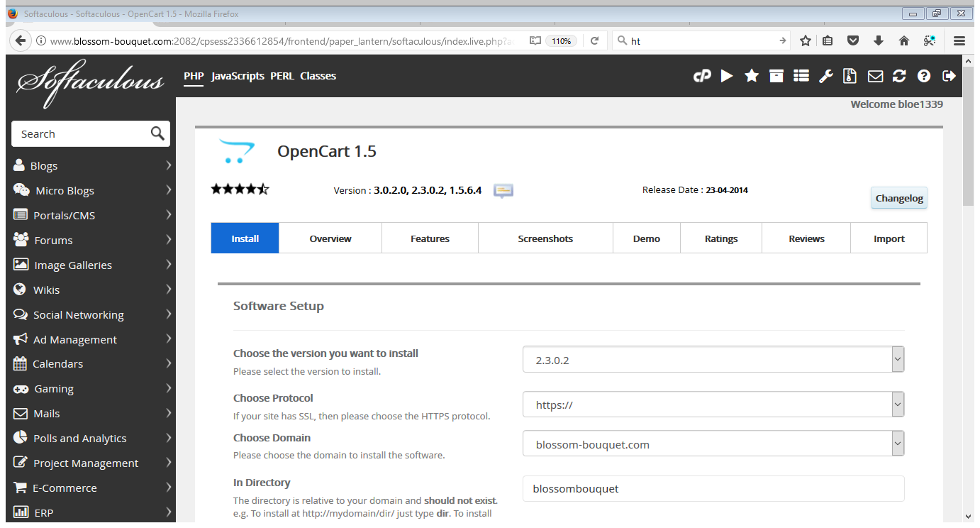Image resolution: width=980 pixels, height=528 pixels.
Task: Click the In Directory text field
Action: (x=713, y=488)
